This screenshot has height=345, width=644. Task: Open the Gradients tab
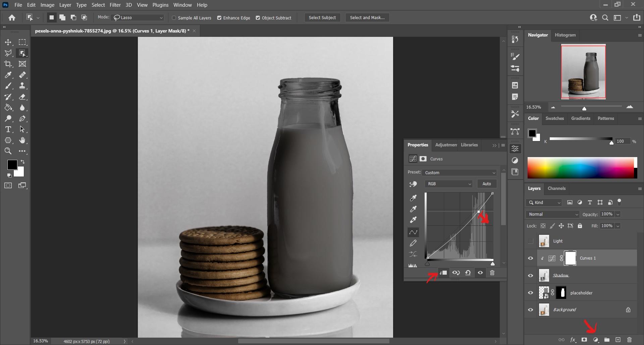click(x=581, y=118)
